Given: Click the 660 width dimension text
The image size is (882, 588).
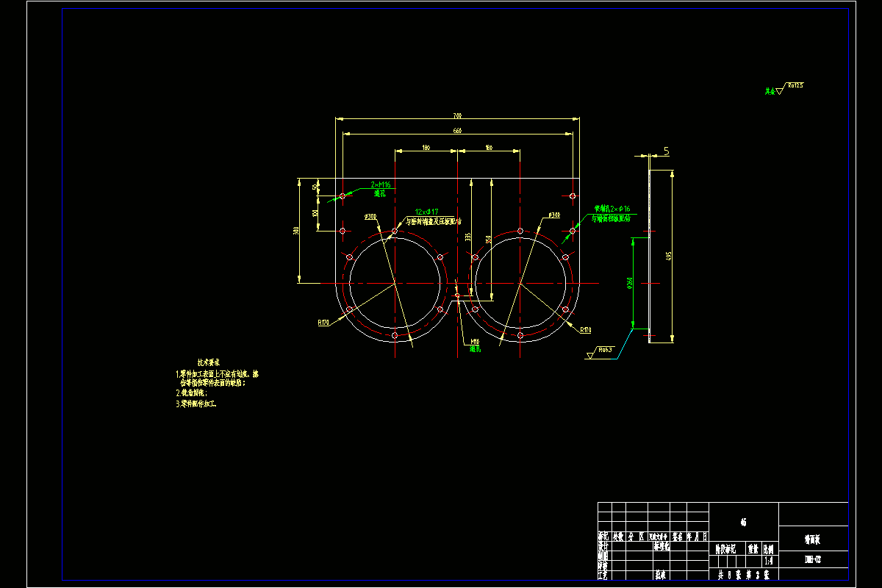Looking at the screenshot, I should 456,131.
